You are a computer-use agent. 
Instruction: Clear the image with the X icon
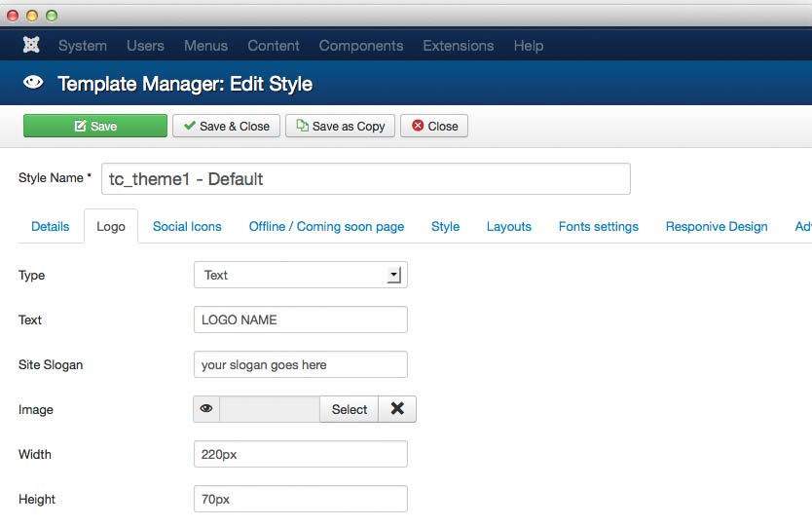(x=397, y=409)
